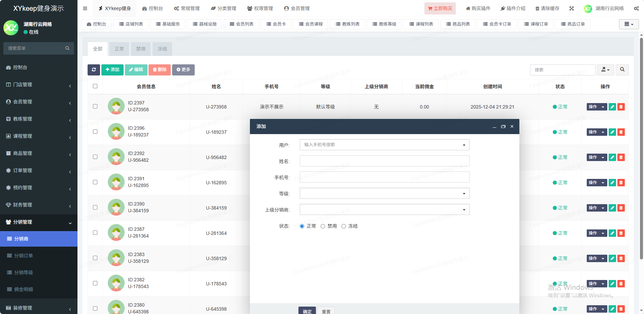Click the hamburger menu toggle icon
The width and height of the screenshot is (644, 314).
coord(85,8)
